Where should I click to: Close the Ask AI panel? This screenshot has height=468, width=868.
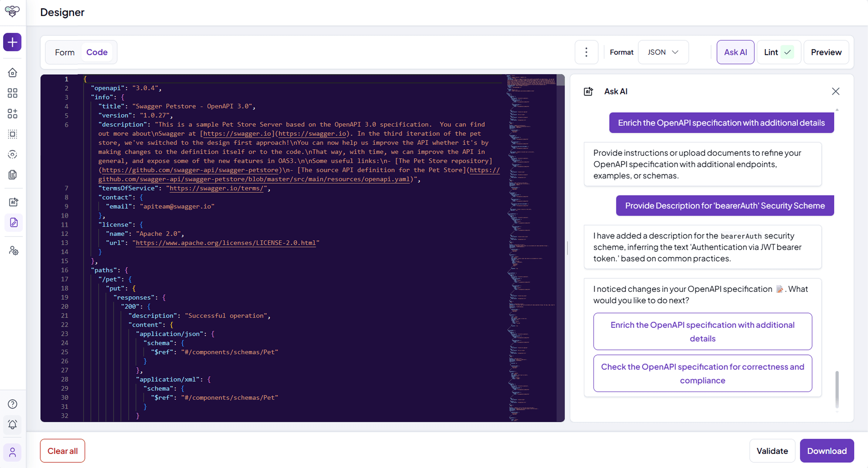pyautogui.click(x=835, y=91)
